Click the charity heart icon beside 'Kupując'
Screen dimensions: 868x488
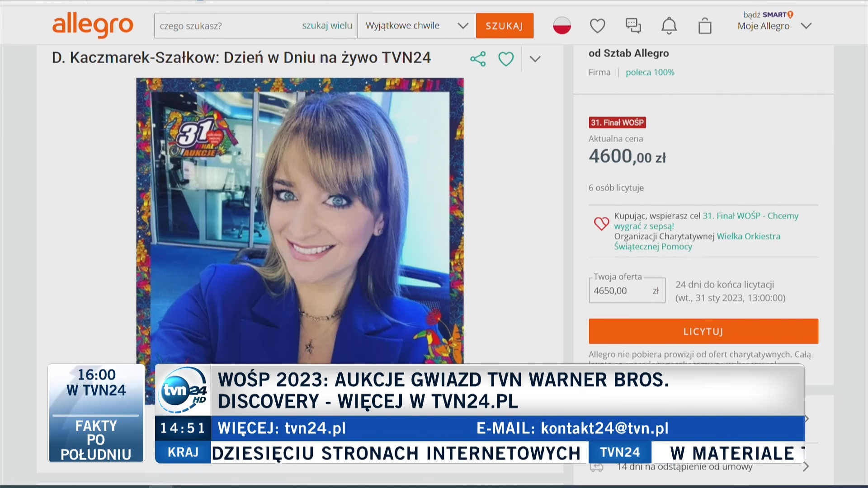pyautogui.click(x=601, y=223)
